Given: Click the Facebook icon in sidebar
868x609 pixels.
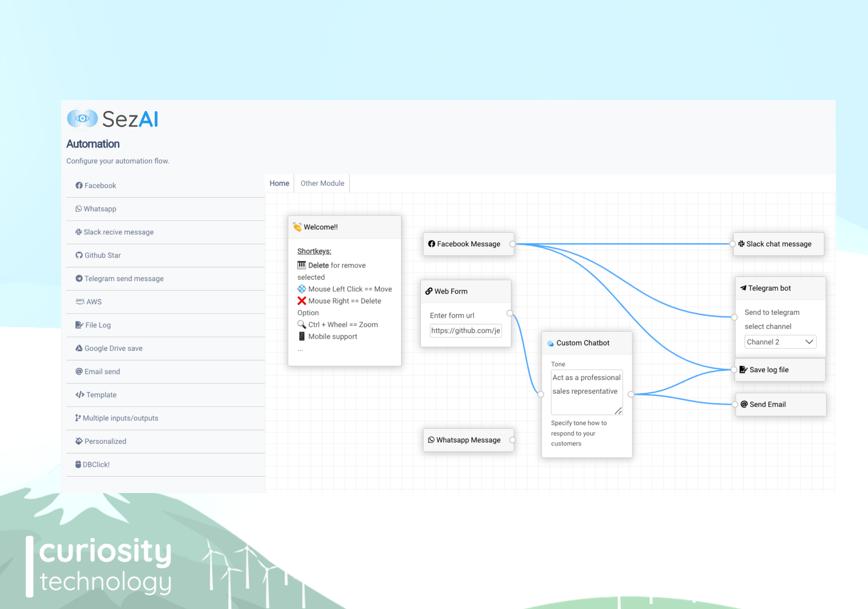Looking at the screenshot, I should (79, 185).
